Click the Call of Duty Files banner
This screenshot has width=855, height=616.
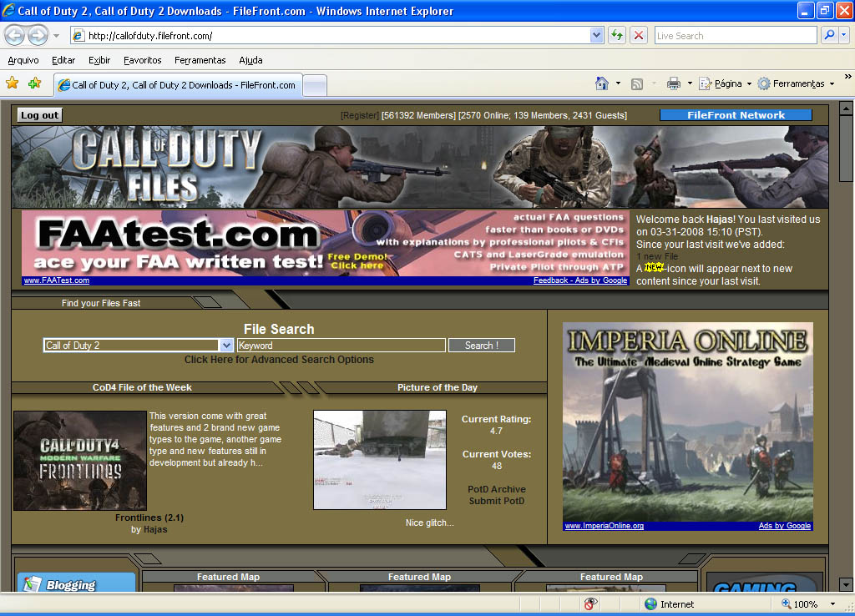coord(420,167)
